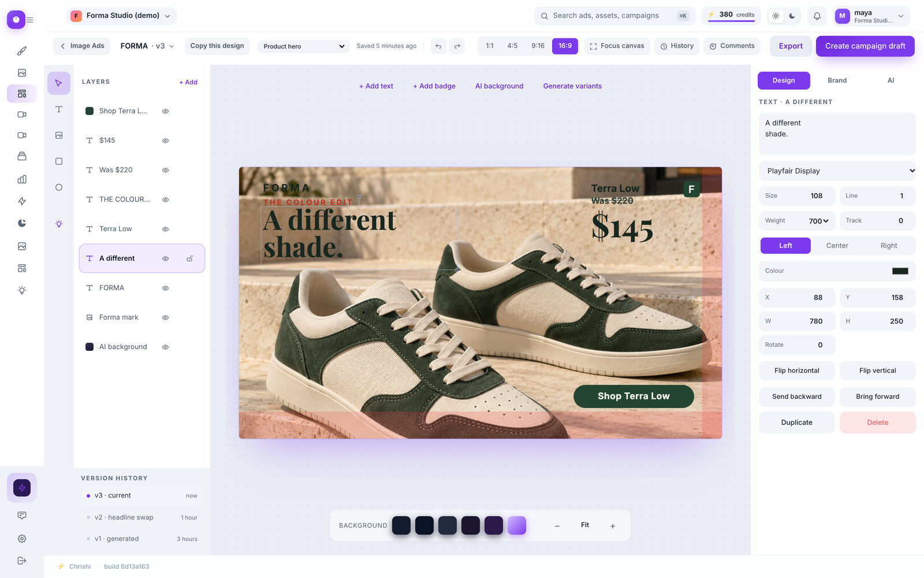The image size is (924, 578).
Task: Open maya user account menu
Action: 872,16
